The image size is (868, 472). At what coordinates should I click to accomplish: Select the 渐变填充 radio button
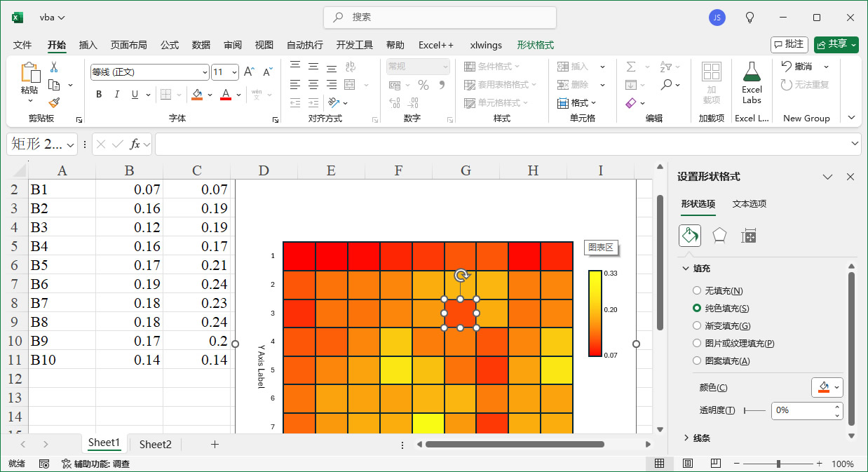tap(696, 327)
